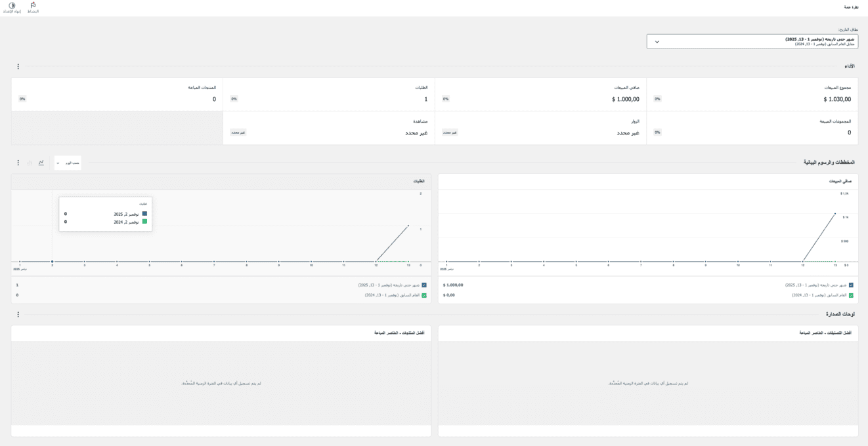Toggle 2025 month-to-date series in Net Sales chart
This screenshot has width=868, height=446.
point(851,285)
